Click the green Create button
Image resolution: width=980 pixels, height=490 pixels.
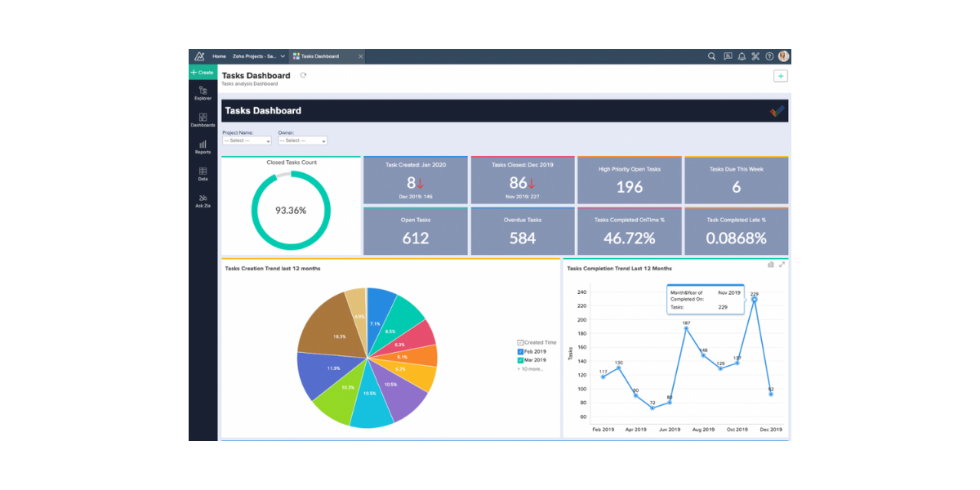coord(202,73)
